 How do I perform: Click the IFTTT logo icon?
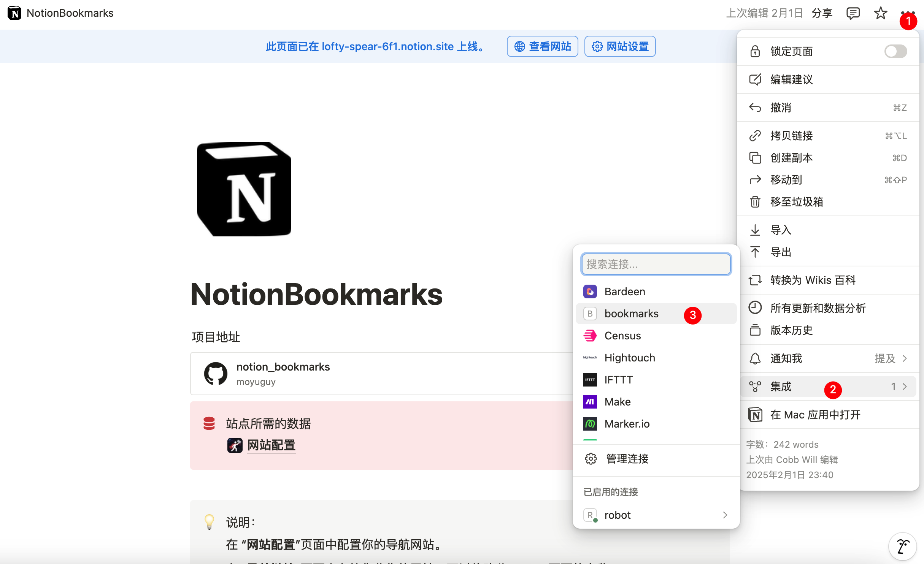(x=590, y=380)
